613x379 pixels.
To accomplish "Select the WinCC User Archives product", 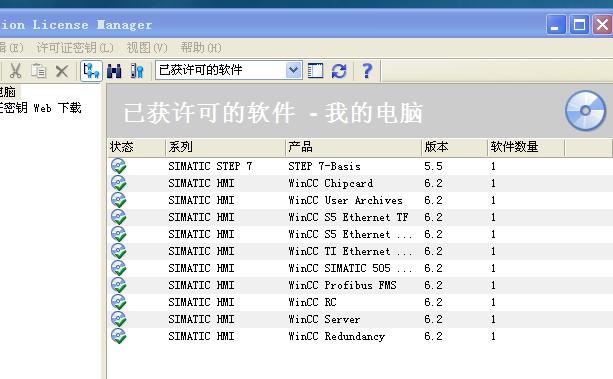I will coord(345,200).
